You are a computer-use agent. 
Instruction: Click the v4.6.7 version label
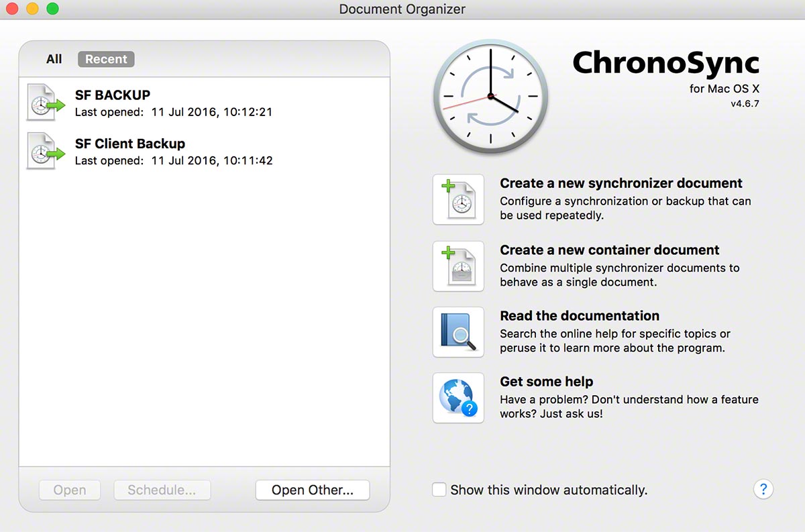(745, 104)
